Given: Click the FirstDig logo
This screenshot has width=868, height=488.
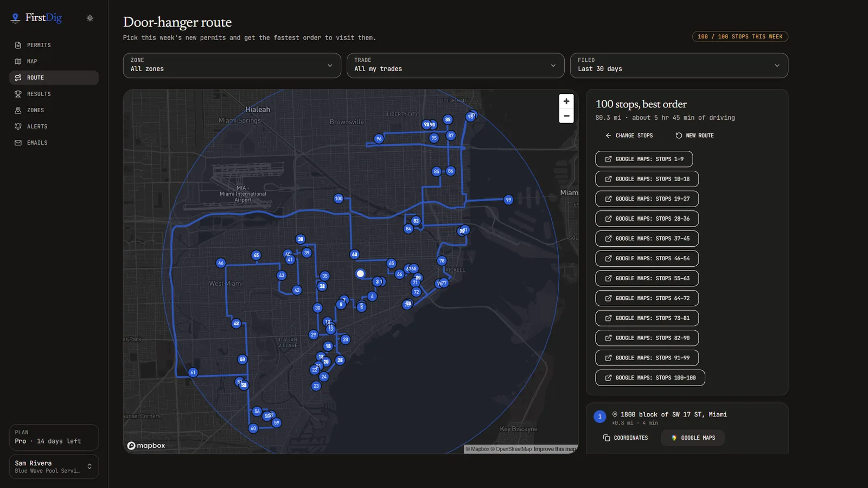Looking at the screenshot, I should pos(36,18).
